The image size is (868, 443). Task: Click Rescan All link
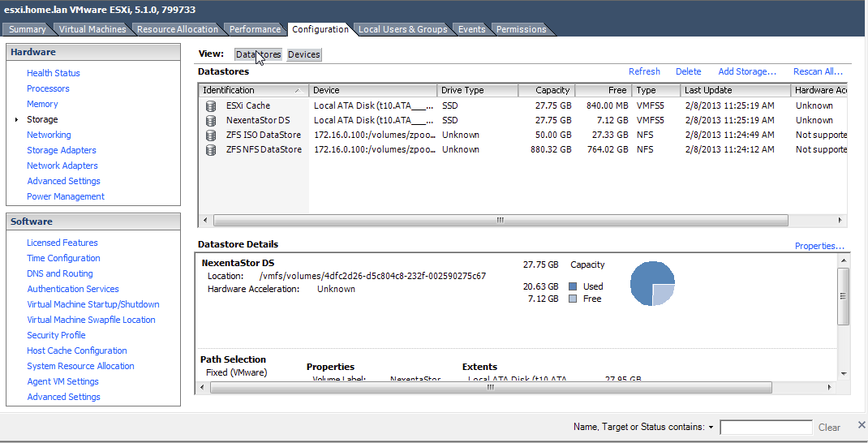[818, 71]
